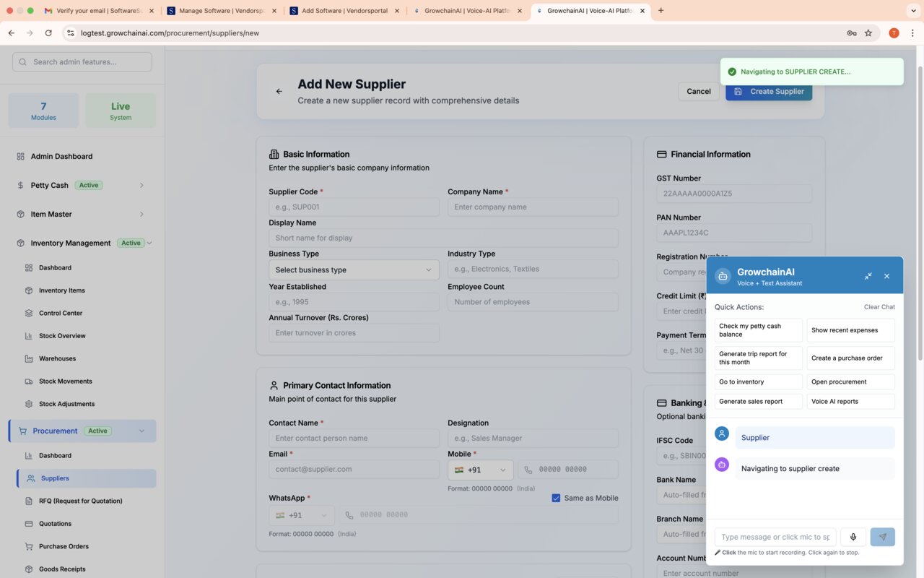Click the Display Name input field
Viewport: 924px width, 578px height.
[443, 238]
